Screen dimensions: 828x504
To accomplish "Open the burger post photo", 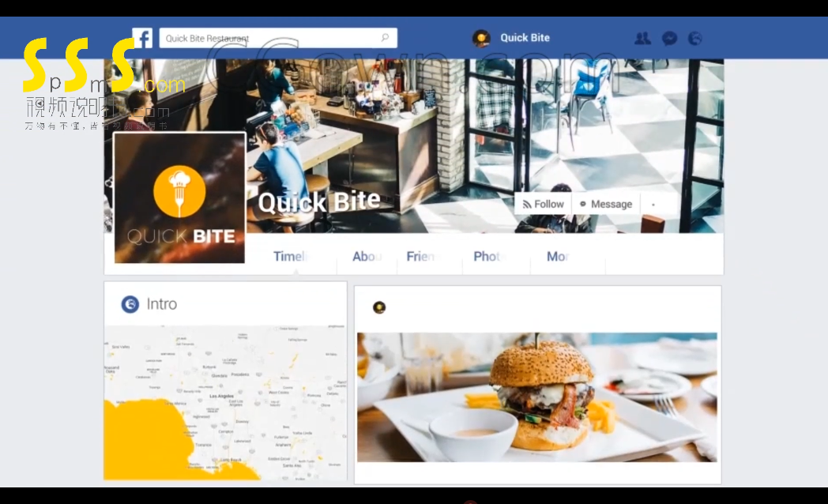I will coord(537,397).
